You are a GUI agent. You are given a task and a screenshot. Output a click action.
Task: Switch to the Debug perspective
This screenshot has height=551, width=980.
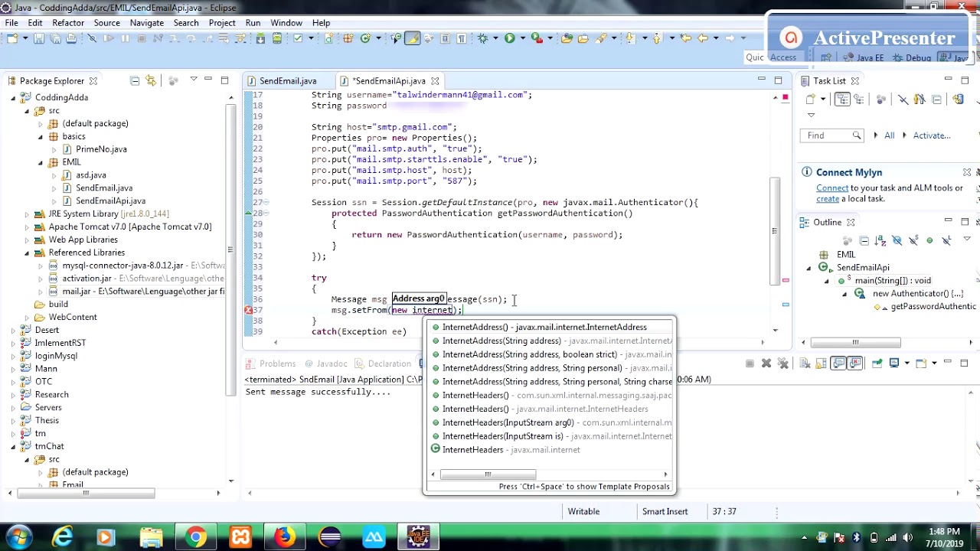tap(912, 57)
